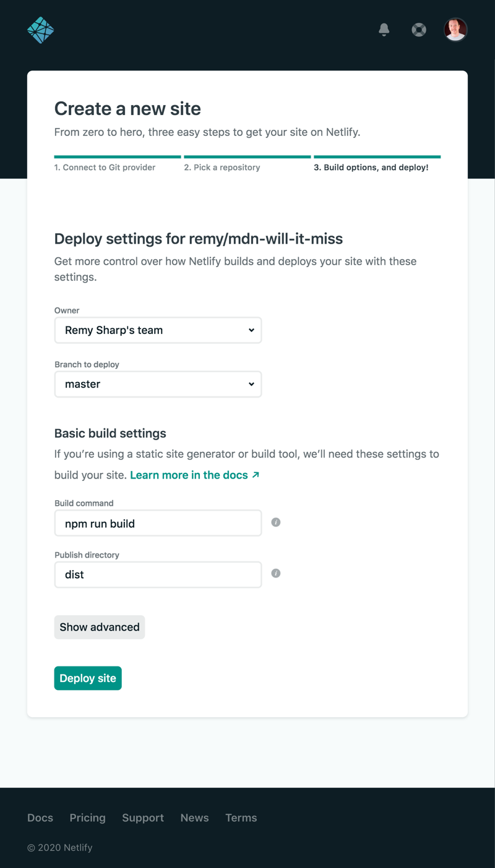The height and width of the screenshot is (868, 495).
Task: Click the help lifering icon
Action: (419, 29)
